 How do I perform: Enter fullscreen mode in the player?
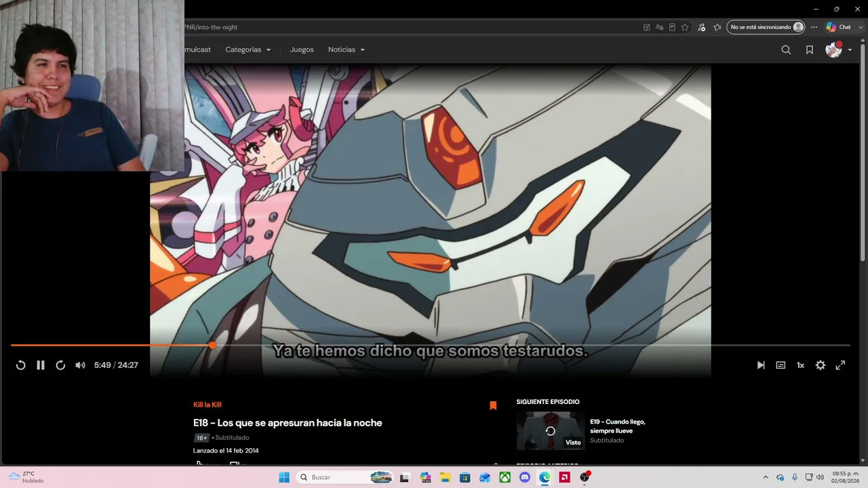click(840, 365)
